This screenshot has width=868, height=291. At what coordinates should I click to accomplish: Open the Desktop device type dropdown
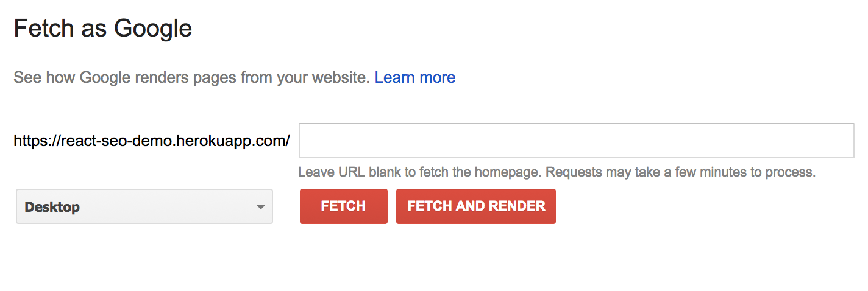point(144,207)
